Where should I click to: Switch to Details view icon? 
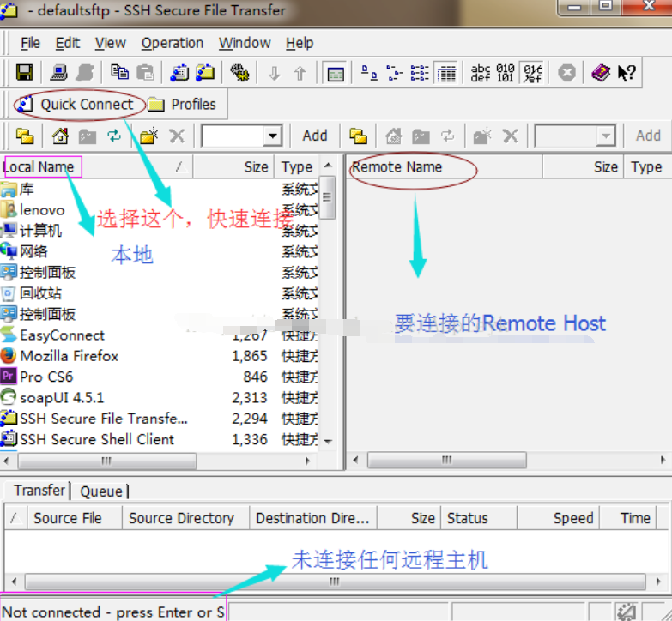click(446, 73)
